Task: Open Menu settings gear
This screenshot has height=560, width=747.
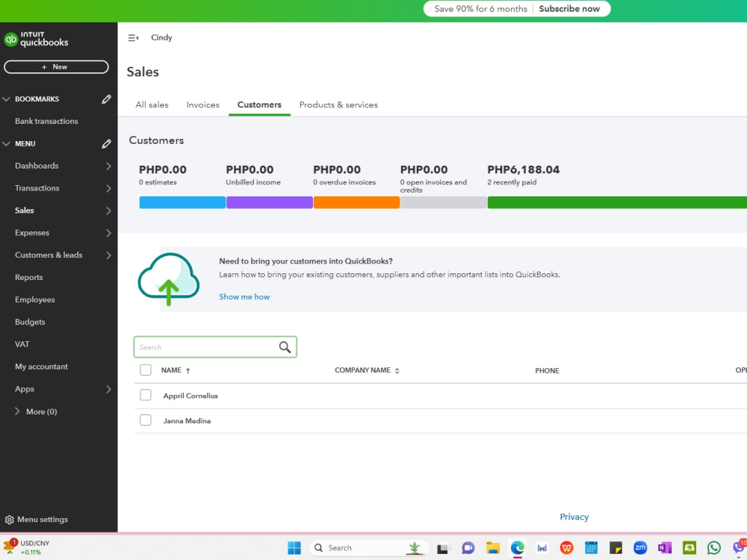Action: [x=9, y=520]
